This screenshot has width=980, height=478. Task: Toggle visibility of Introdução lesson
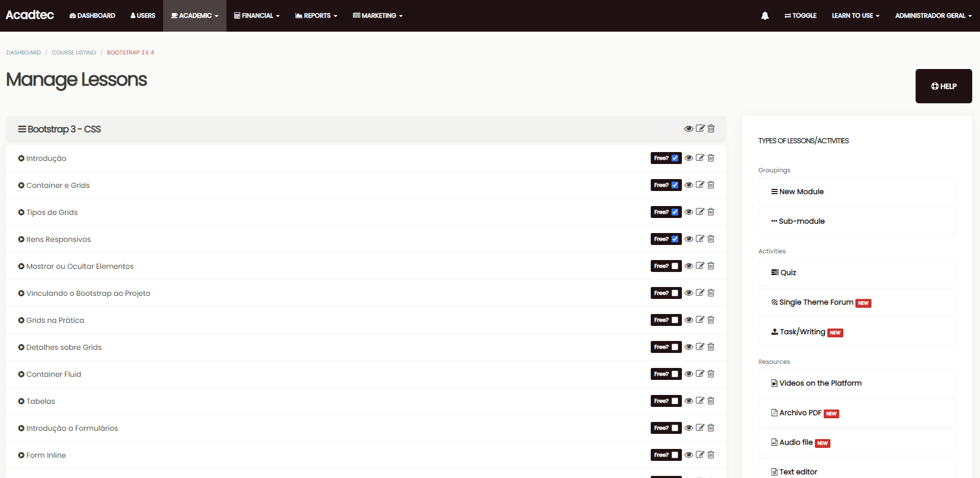689,158
